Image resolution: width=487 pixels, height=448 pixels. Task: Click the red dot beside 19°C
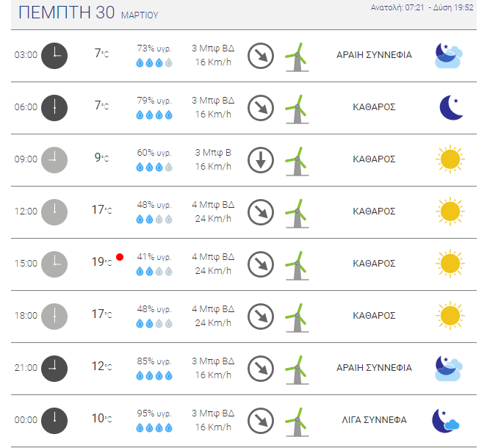(x=120, y=257)
